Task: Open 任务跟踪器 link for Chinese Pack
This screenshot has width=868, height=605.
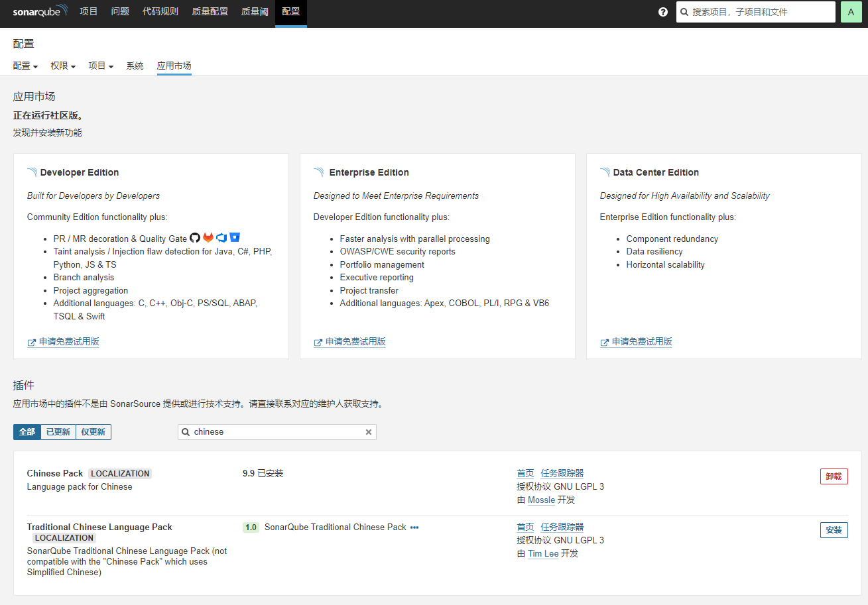Action: coord(562,473)
